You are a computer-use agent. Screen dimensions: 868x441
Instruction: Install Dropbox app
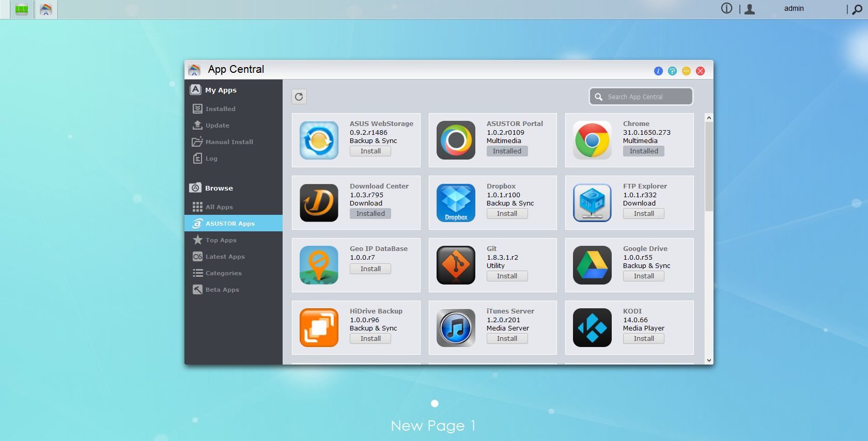tap(507, 214)
